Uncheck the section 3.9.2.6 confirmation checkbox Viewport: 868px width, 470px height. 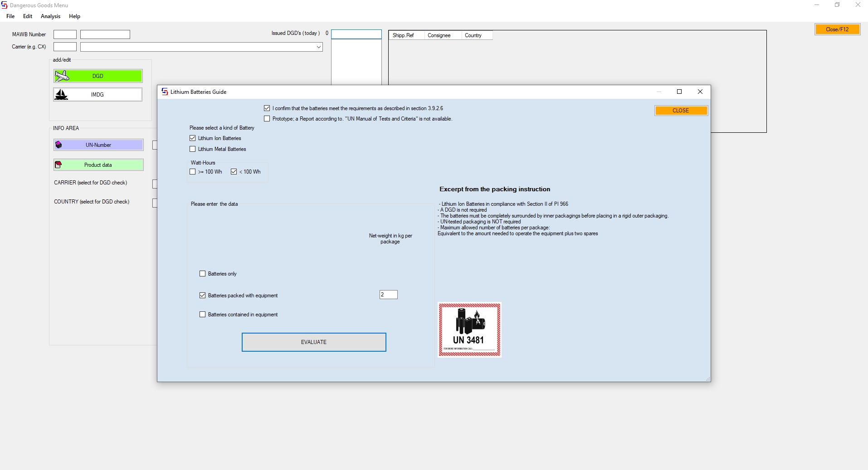pyautogui.click(x=267, y=108)
